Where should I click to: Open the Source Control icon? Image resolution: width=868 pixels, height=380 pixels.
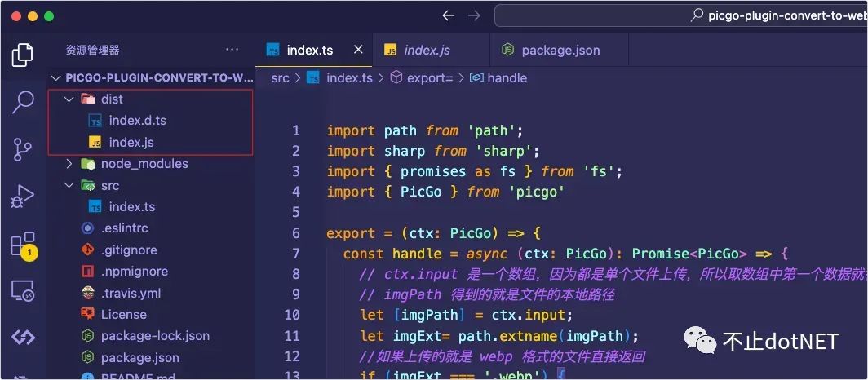pos(23,149)
